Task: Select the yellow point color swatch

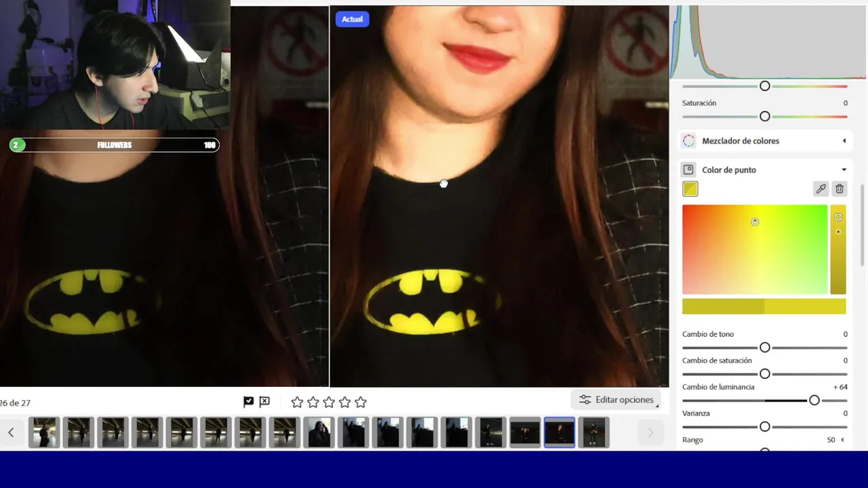Action: tap(690, 189)
